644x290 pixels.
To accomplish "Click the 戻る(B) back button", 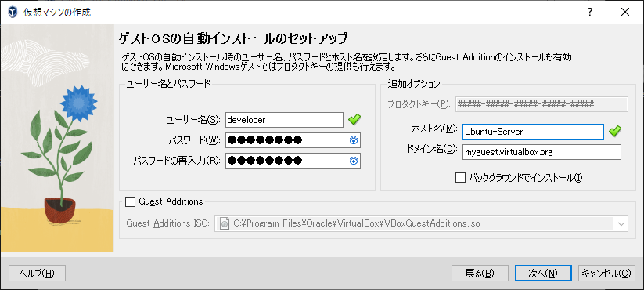I will click(x=480, y=273).
